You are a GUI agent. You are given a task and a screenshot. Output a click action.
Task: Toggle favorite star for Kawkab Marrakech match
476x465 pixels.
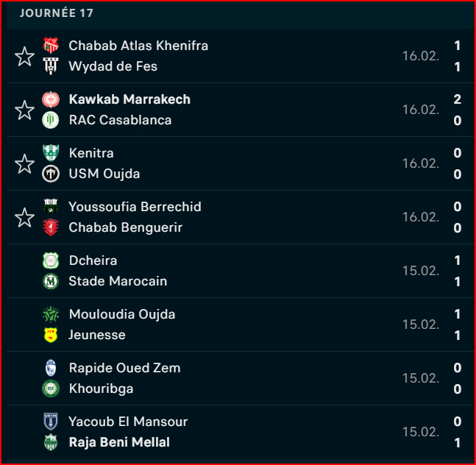(24, 110)
